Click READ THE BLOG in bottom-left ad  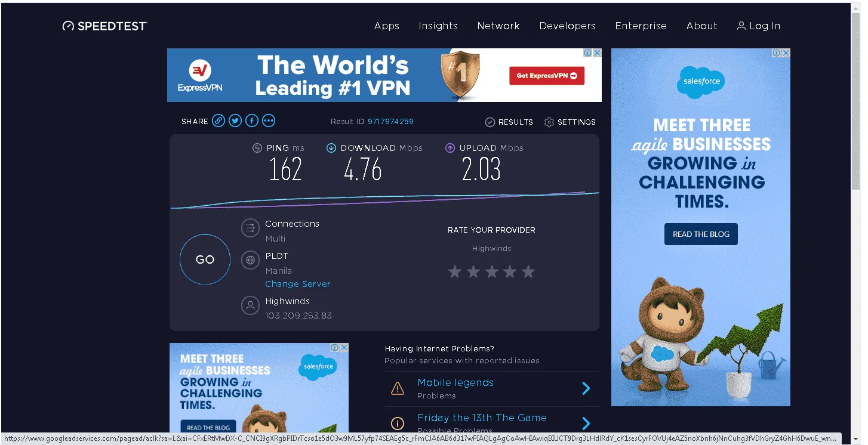pyautogui.click(x=208, y=427)
